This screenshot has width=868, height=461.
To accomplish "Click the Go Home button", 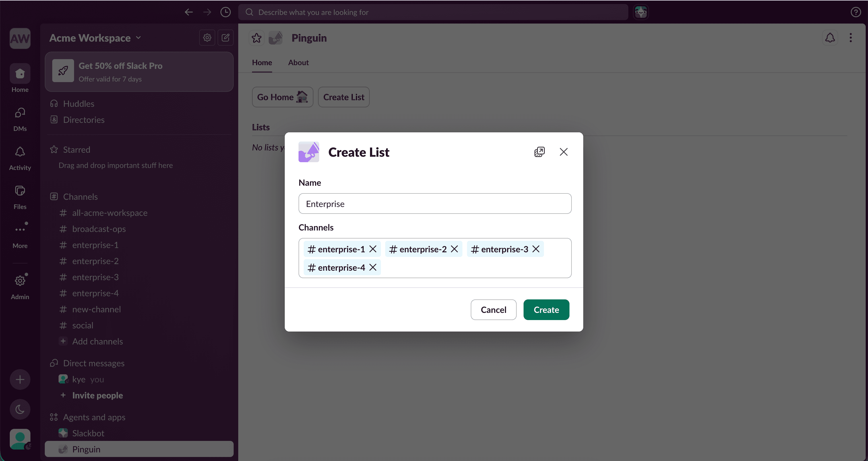I will click(282, 97).
